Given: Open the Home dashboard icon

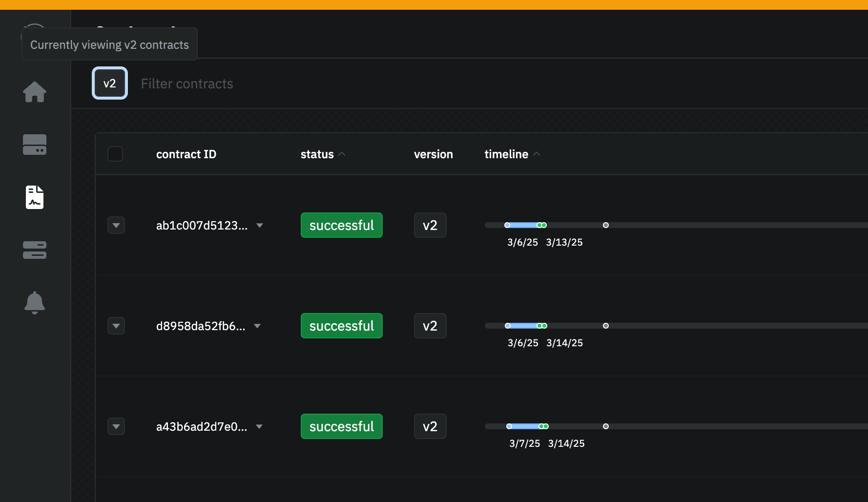Looking at the screenshot, I should (35, 92).
